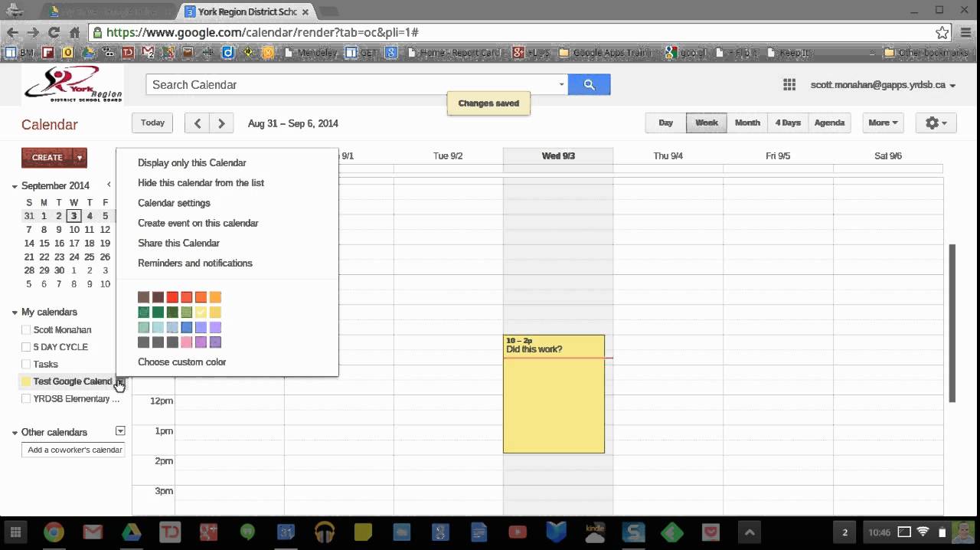Choose Share this Calendar
This screenshot has width=980, height=550.
coord(178,243)
